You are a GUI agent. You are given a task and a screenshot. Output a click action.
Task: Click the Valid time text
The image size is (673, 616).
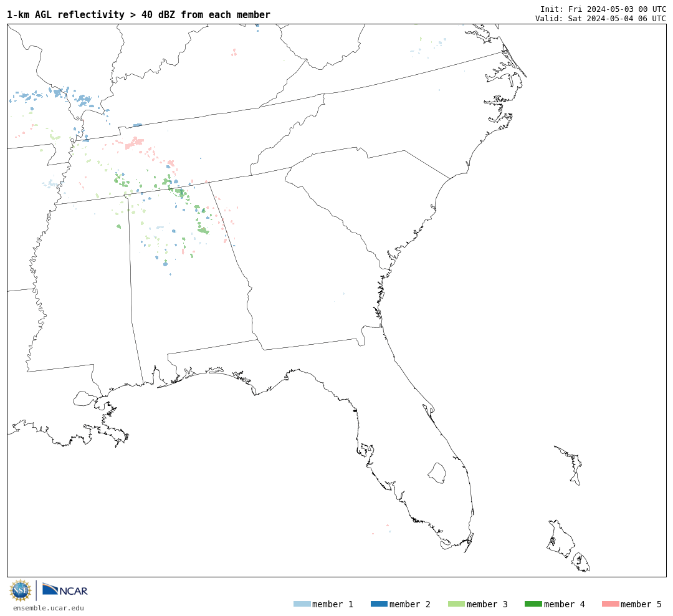(601, 19)
